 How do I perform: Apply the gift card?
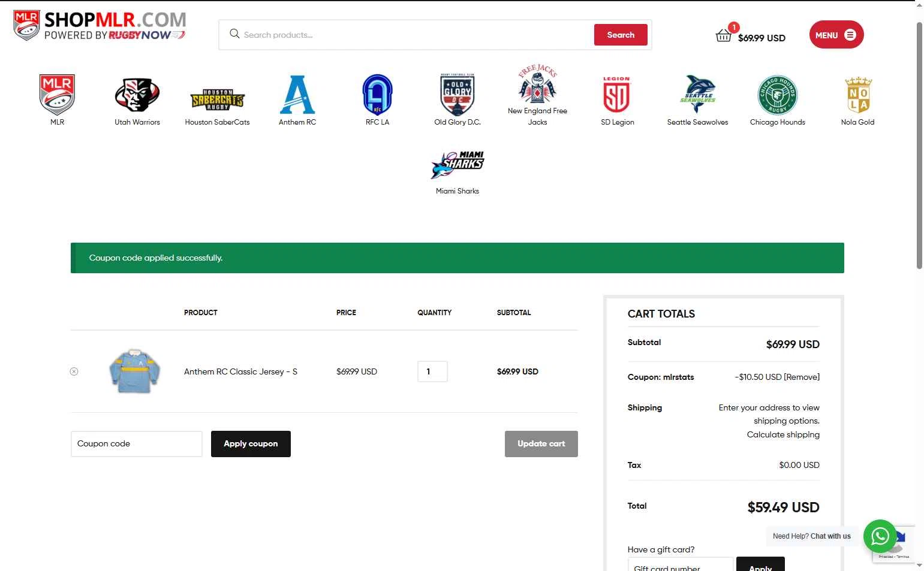click(x=760, y=564)
